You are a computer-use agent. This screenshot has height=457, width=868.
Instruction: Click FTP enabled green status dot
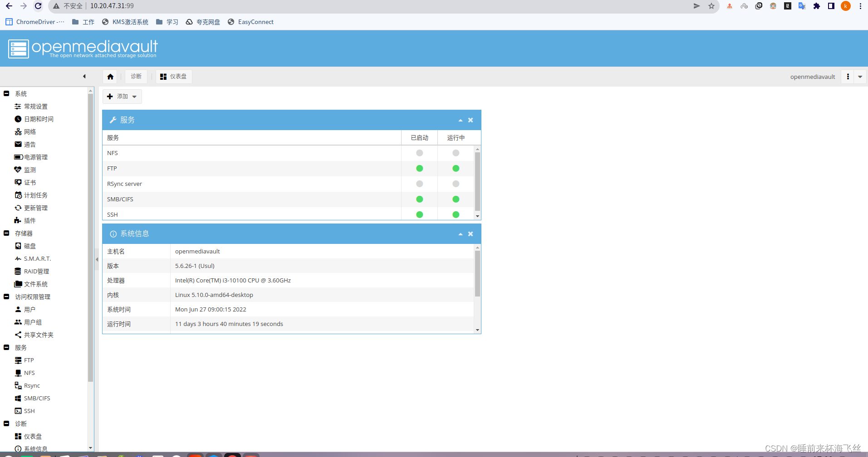(420, 169)
